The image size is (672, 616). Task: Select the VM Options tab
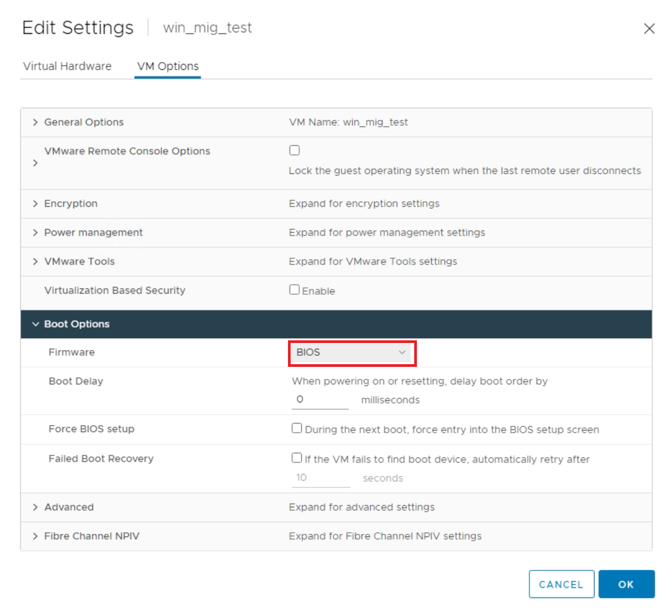point(168,66)
